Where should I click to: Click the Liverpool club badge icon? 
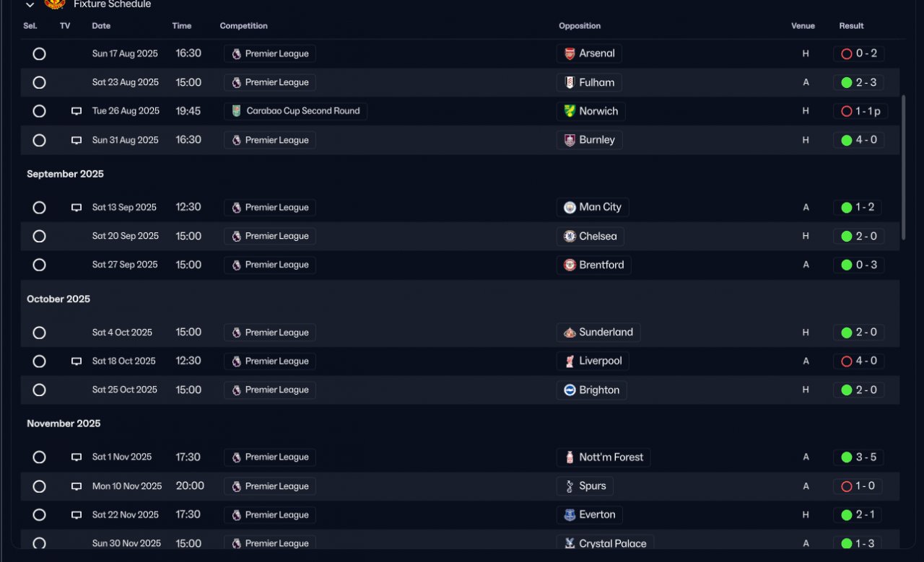pyautogui.click(x=570, y=361)
